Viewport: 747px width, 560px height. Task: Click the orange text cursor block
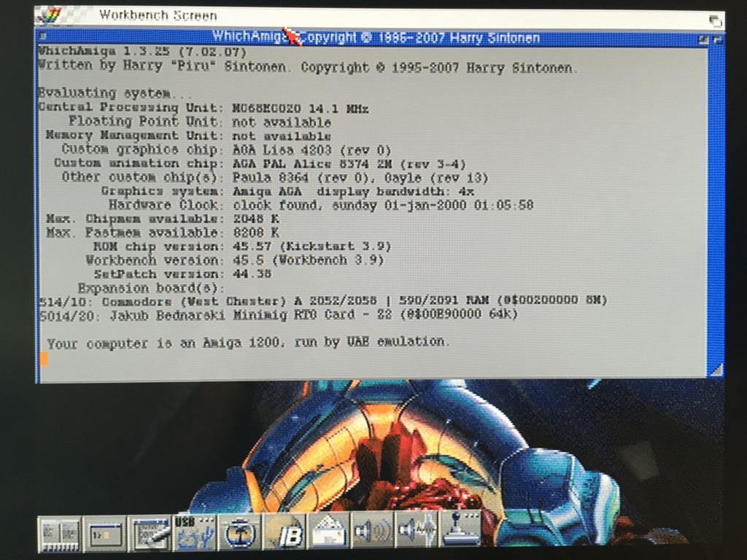tap(44, 359)
